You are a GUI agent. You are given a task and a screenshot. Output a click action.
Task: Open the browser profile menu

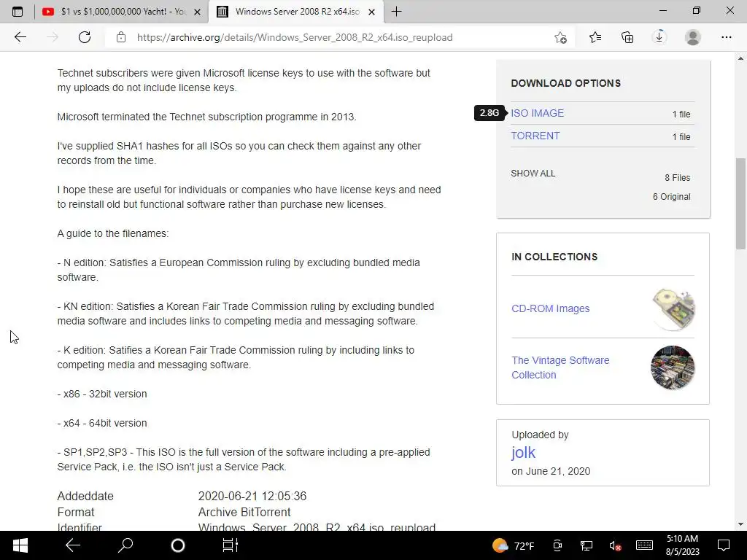click(x=693, y=37)
